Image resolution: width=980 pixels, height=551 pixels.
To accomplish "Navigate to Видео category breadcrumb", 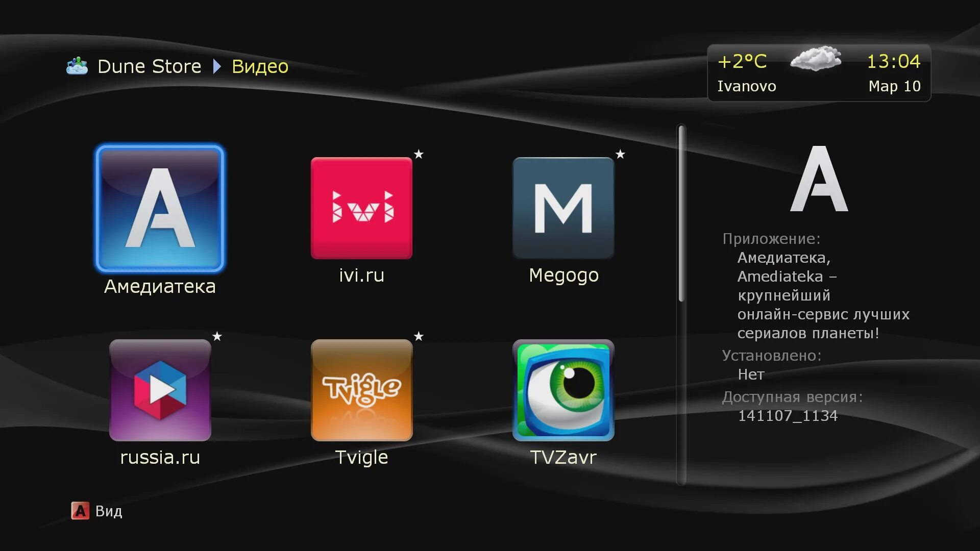I will [259, 65].
